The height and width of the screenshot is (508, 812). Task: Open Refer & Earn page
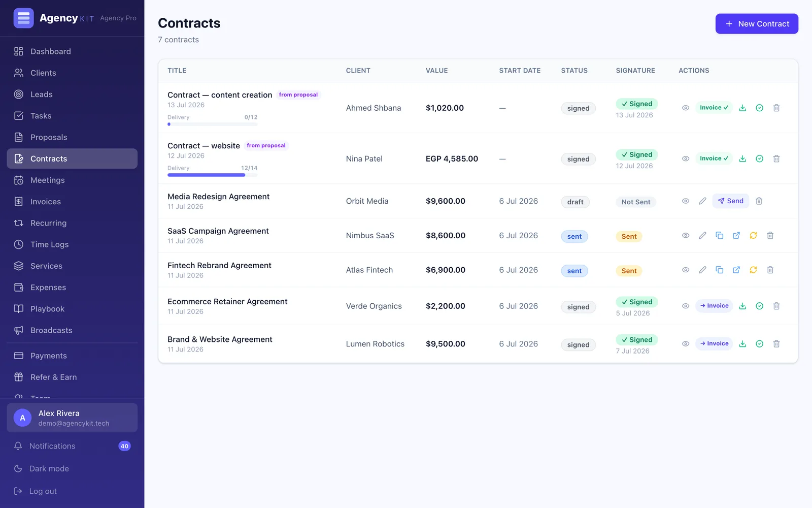[x=72, y=377]
